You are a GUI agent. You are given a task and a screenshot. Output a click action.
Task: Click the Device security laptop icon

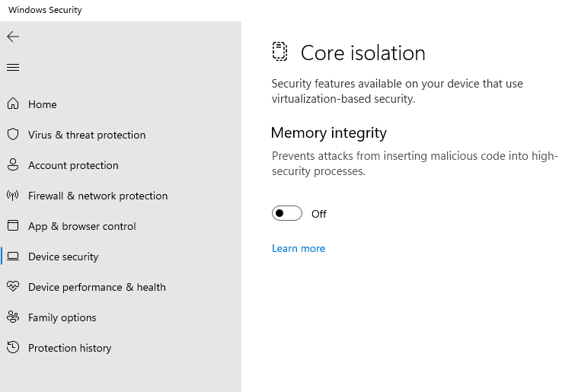point(13,257)
